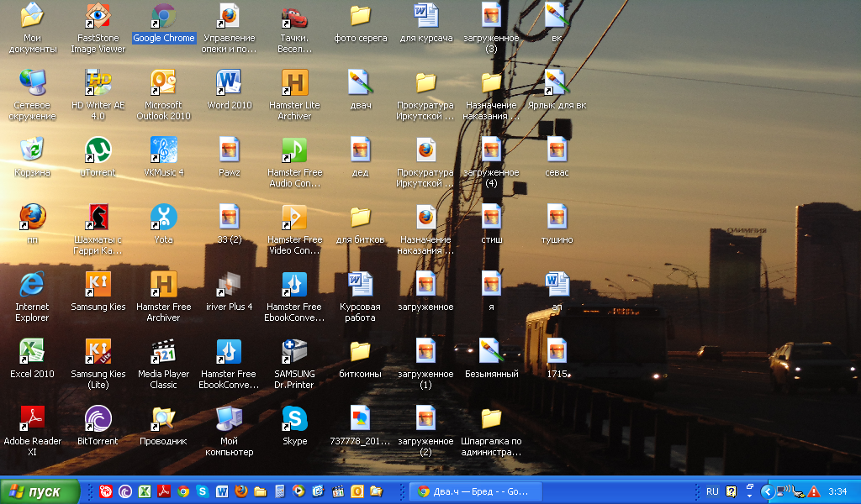861x504 pixels.
Task: Open the Курсовая работа Word document
Action: click(x=360, y=285)
